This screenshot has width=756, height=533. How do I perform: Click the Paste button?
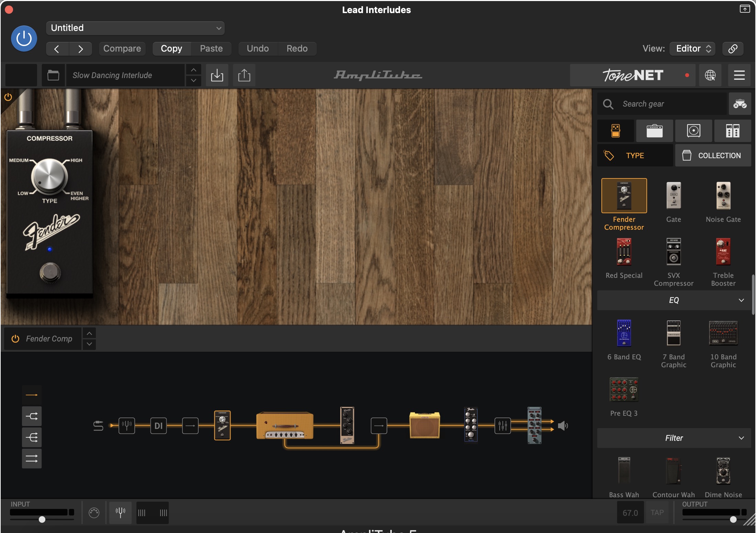211,48
